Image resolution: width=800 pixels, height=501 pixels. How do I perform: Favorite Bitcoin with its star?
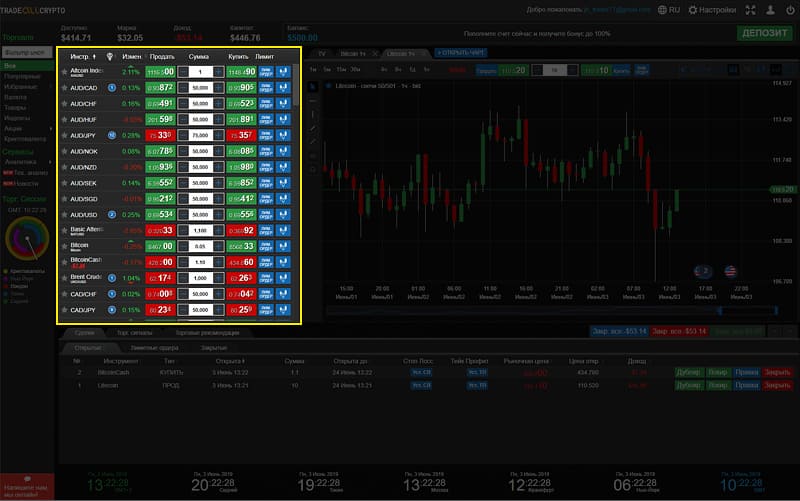click(64, 246)
